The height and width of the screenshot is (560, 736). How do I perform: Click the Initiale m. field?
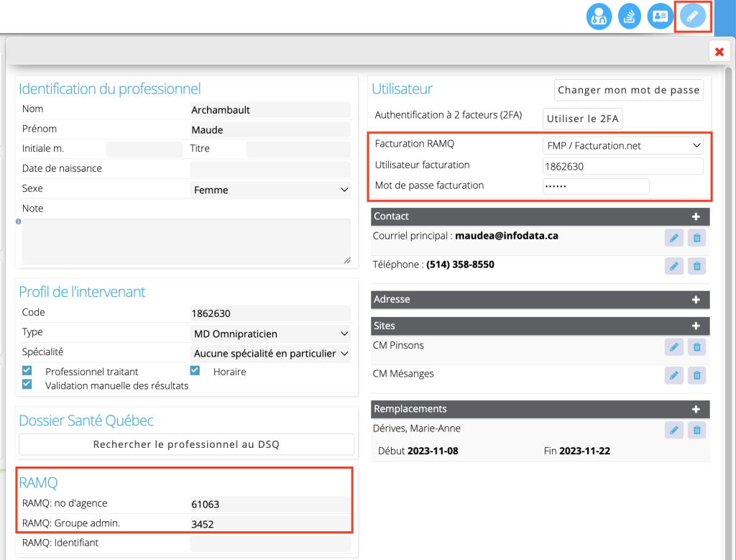click(144, 150)
